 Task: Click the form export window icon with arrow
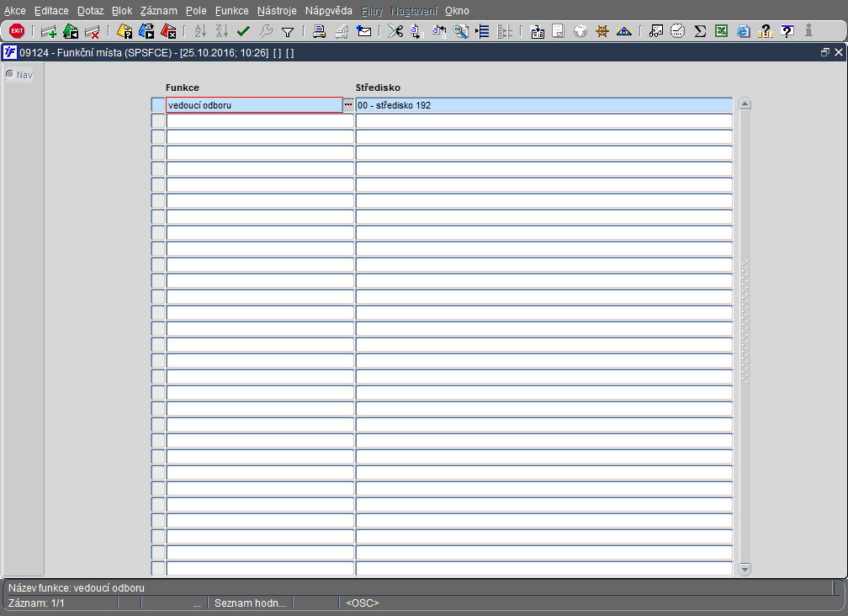[537, 31]
